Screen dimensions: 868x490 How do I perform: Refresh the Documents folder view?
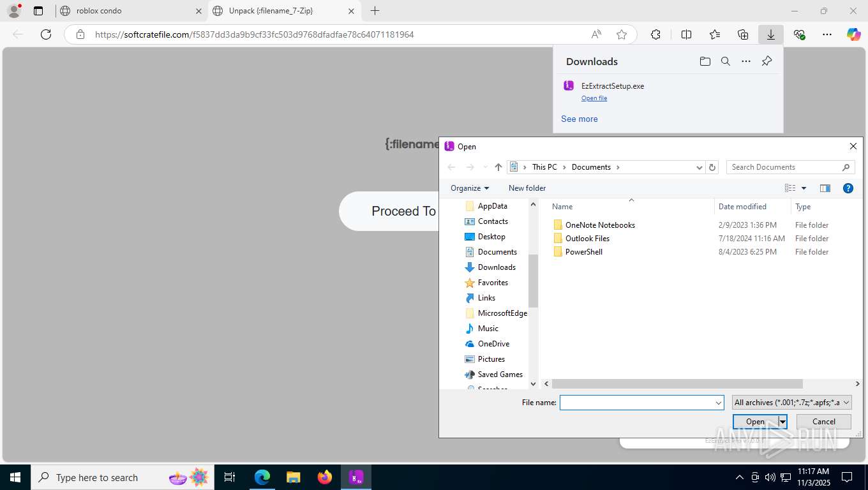(x=713, y=167)
